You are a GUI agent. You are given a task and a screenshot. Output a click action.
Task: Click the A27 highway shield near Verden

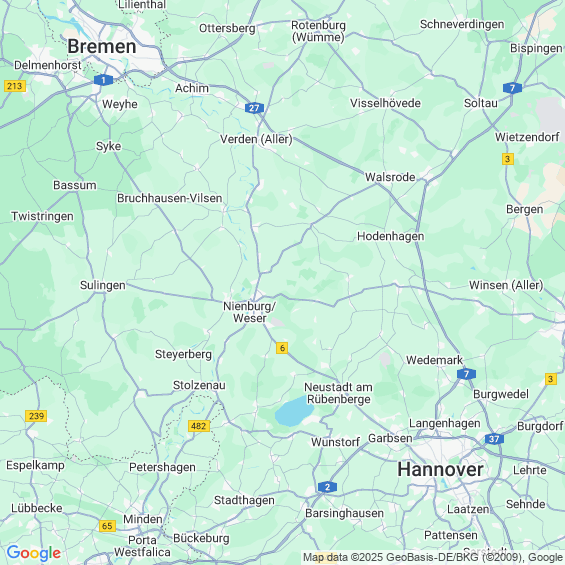click(254, 108)
